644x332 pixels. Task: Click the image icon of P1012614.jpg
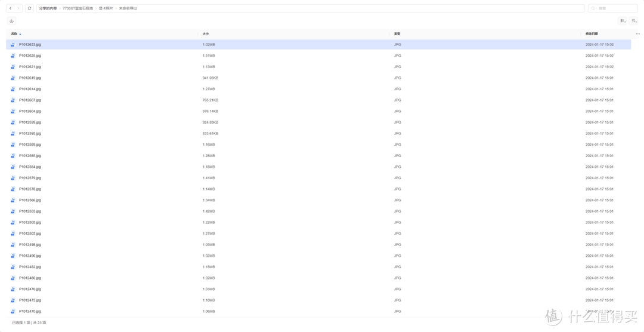click(x=13, y=89)
